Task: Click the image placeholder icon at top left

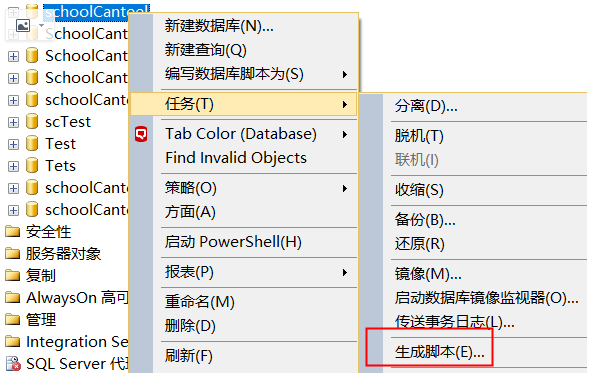Action: (x=23, y=25)
